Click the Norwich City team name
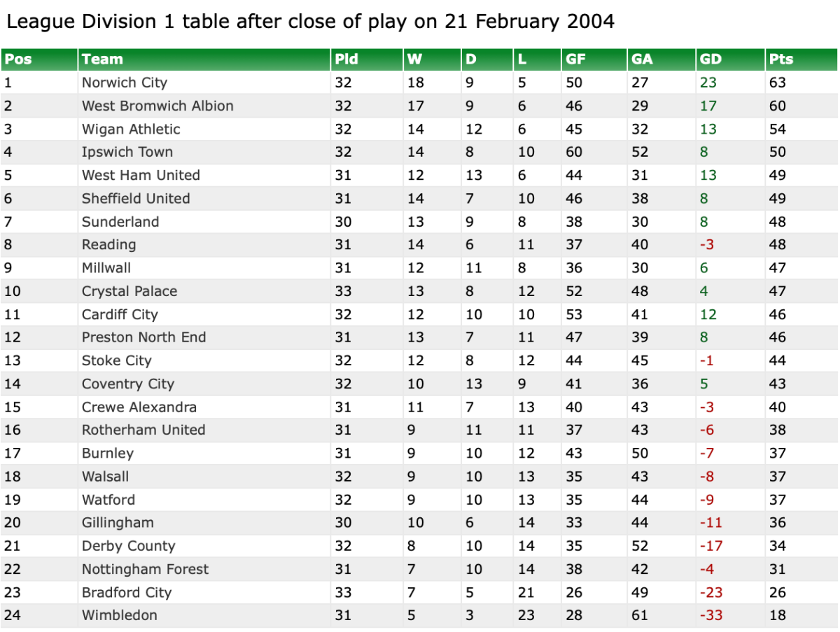 (x=125, y=83)
